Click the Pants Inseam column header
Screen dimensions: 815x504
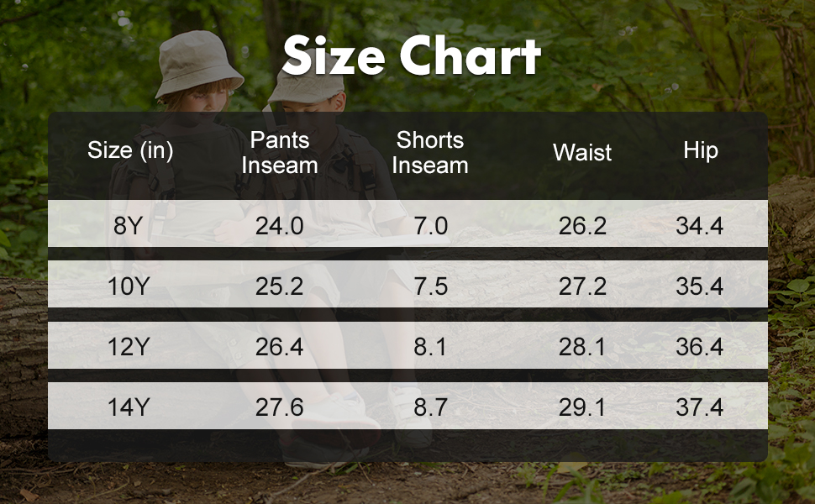pos(280,152)
